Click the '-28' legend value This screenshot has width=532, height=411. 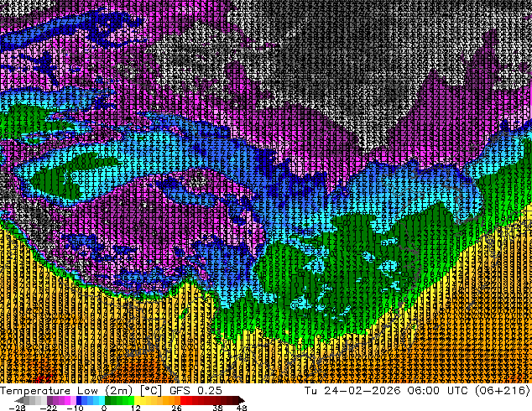pyautogui.click(x=17, y=408)
